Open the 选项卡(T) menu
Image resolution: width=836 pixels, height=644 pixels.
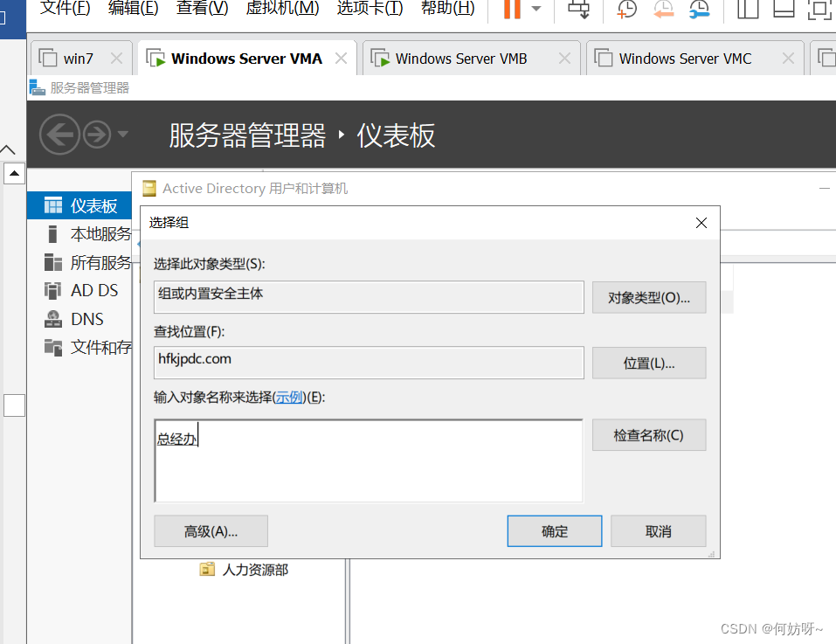pos(370,9)
